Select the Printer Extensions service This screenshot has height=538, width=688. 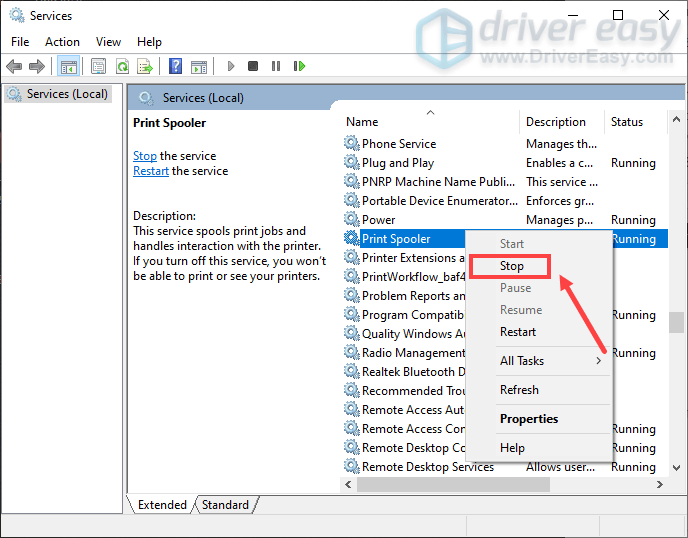point(404,258)
